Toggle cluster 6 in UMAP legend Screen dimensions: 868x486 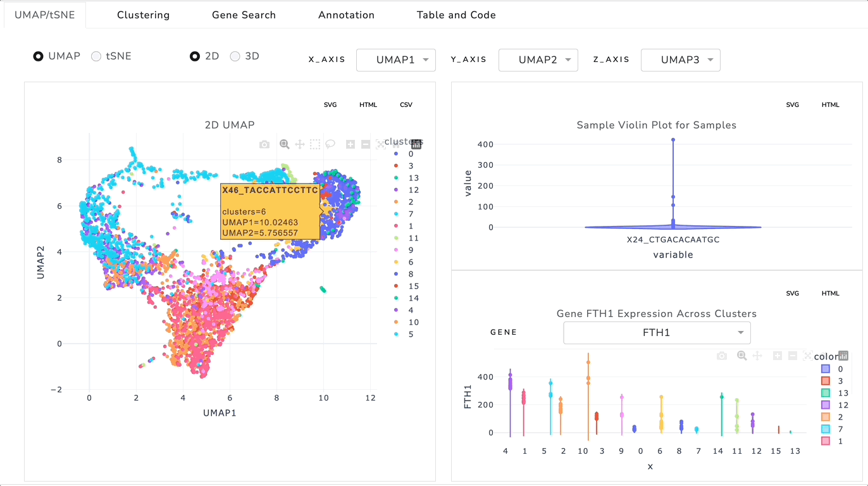coord(404,262)
